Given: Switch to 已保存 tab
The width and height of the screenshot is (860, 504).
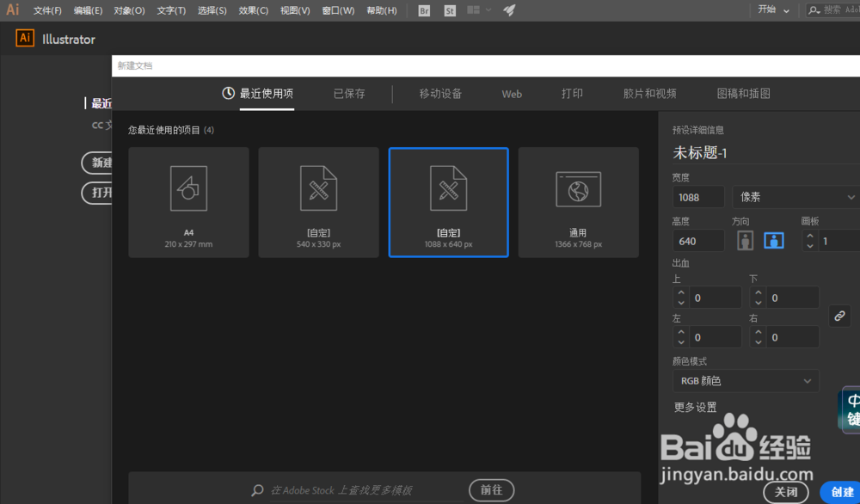Looking at the screenshot, I should coord(349,94).
